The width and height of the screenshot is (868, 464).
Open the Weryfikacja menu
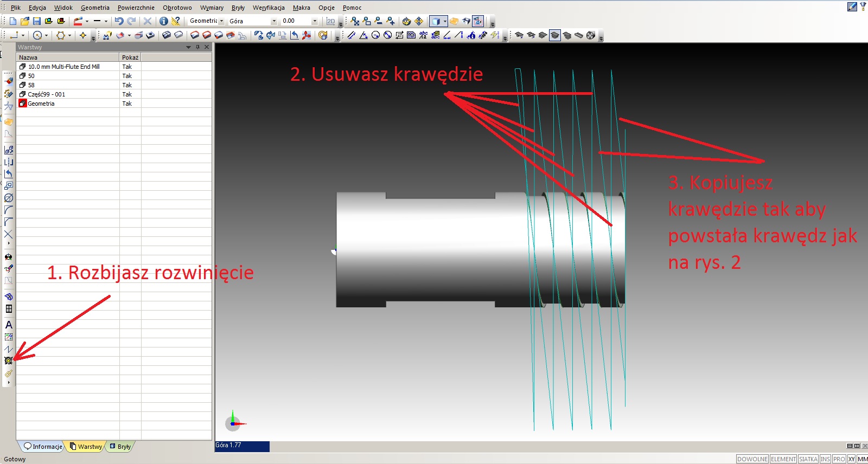pyautogui.click(x=269, y=8)
